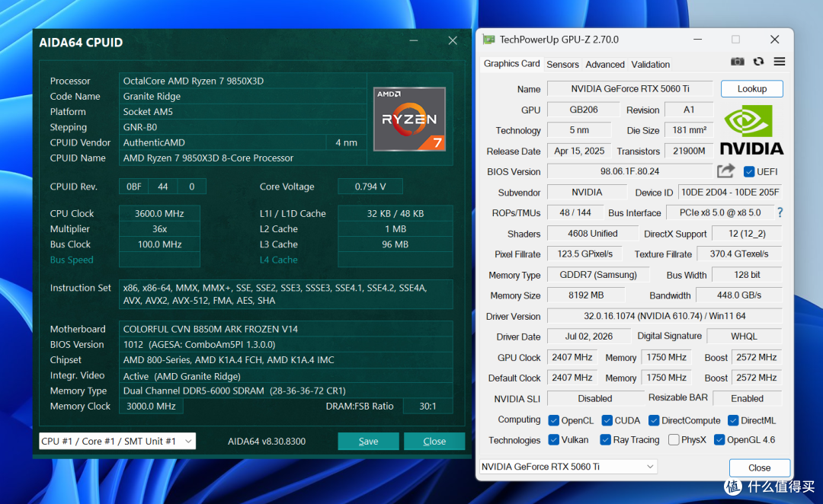The width and height of the screenshot is (823, 504).
Task: Click the GPU-Z refresh icon
Action: coord(758,62)
